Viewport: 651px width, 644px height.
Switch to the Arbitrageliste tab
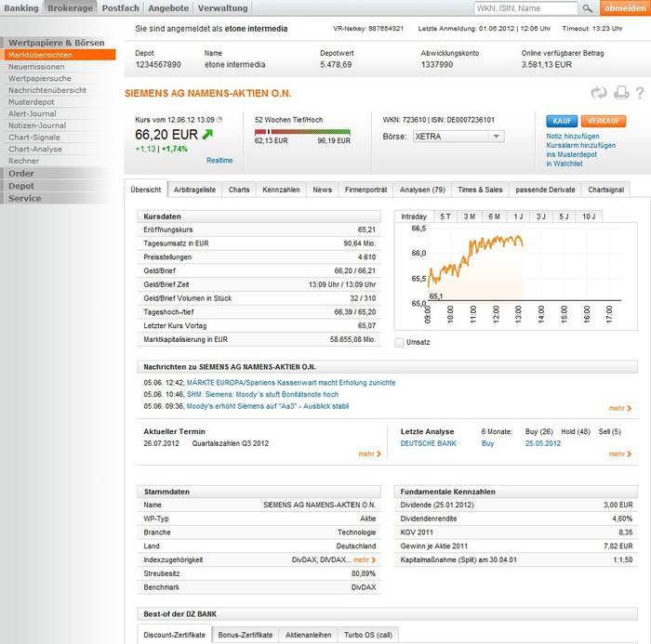(194, 190)
